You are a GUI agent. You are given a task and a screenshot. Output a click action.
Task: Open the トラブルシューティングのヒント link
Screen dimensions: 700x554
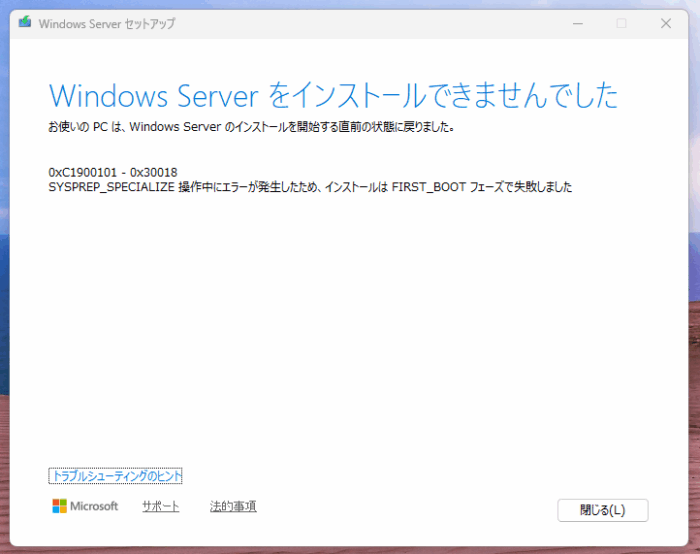coord(115,476)
